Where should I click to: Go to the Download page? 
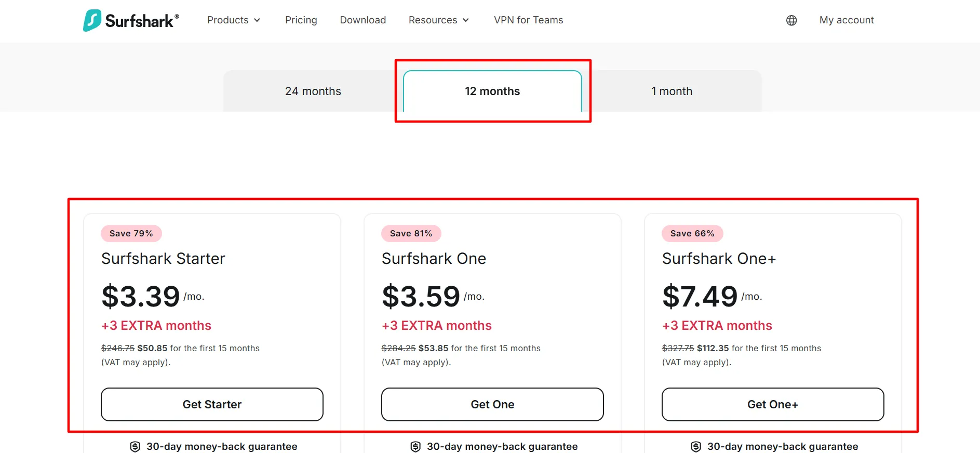tap(363, 20)
